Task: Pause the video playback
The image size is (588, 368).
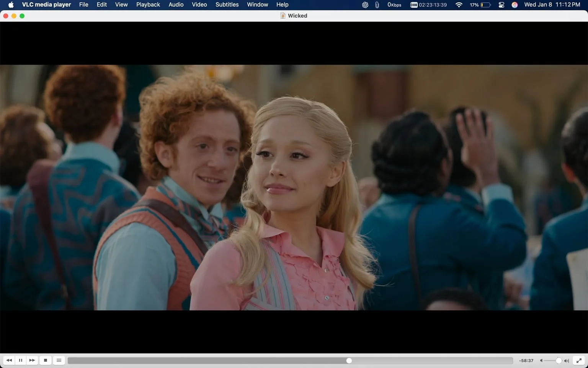Action: click(20, 360)
